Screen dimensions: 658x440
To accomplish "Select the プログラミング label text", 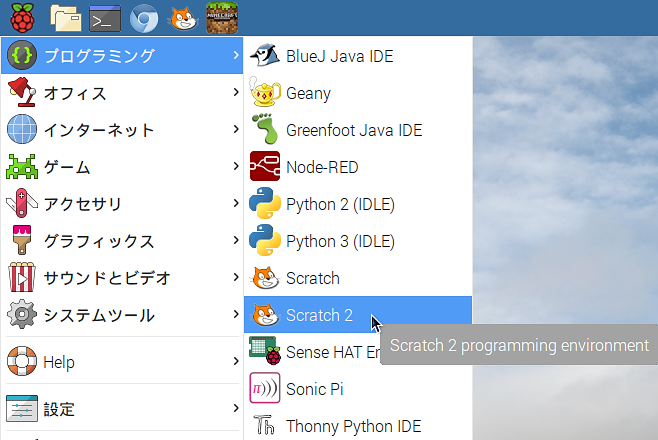I will point(99,56).
